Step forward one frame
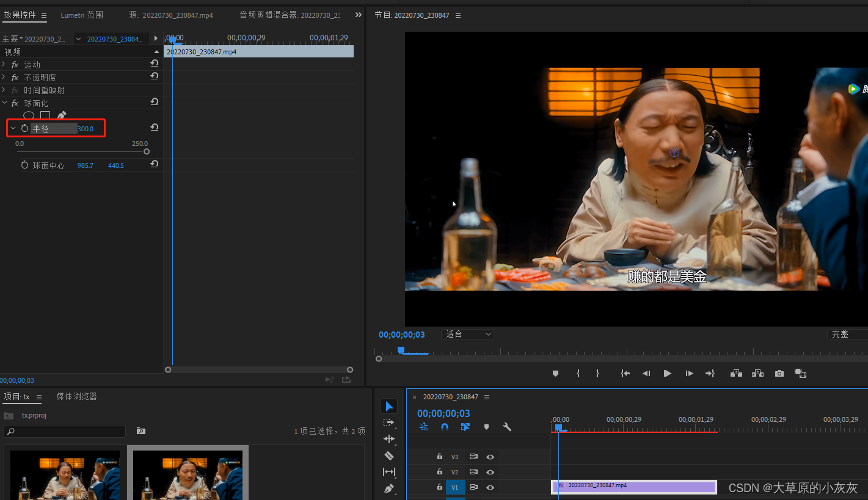Screen dimensions: 868x500 (689, 373)
